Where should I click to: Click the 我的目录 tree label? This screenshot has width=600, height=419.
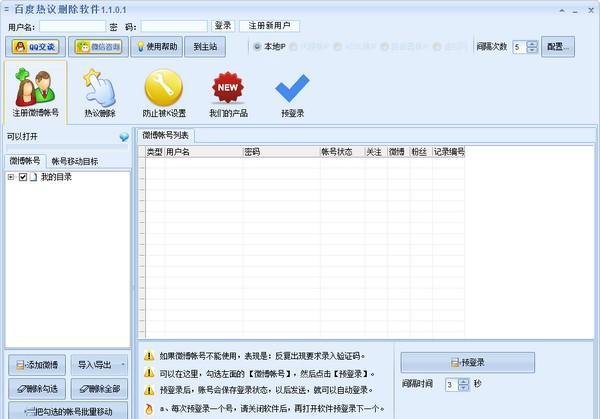[56, 177]
